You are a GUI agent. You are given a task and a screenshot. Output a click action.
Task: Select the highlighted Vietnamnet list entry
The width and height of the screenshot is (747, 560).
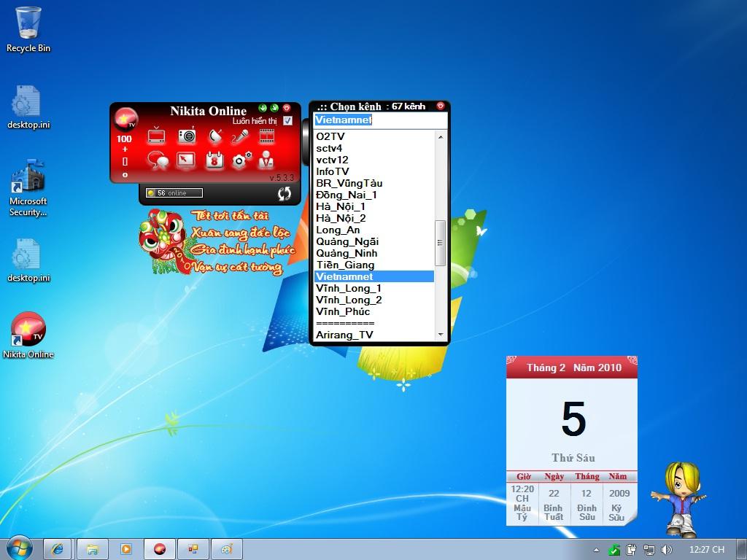point(374,276)
